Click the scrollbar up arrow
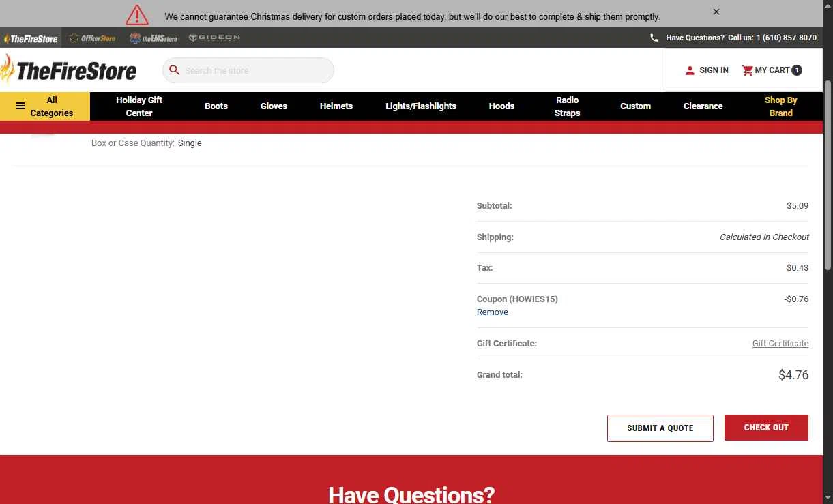Image resolution: width=833 pixels, height=504 pixels. point(828,5)
